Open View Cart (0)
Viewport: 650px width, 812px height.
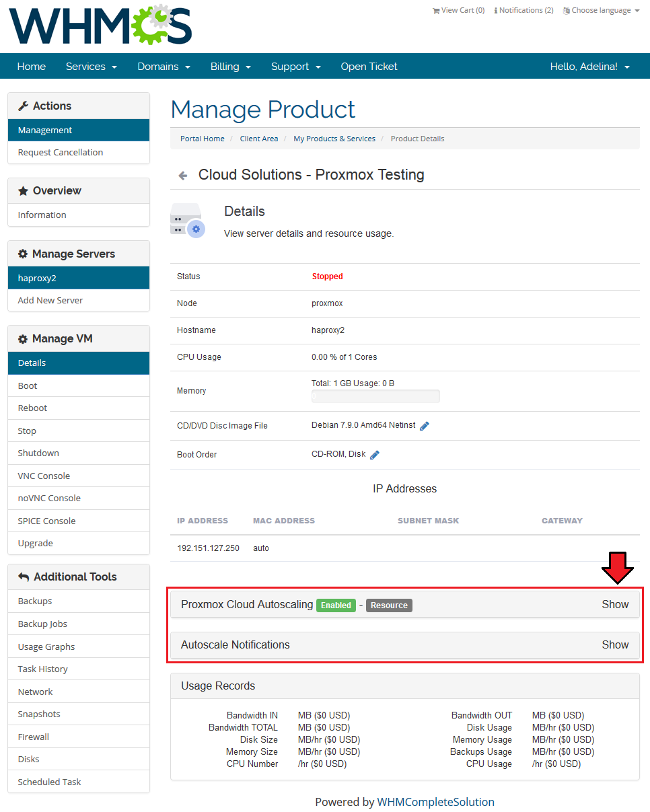click(458, 10)
